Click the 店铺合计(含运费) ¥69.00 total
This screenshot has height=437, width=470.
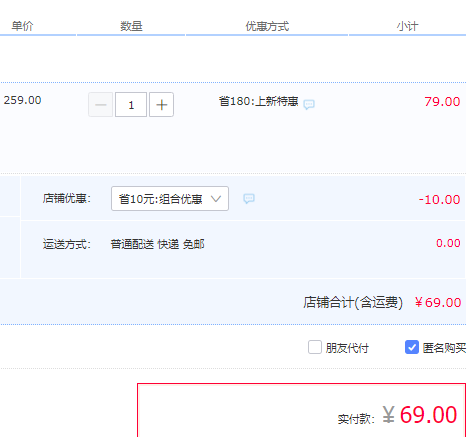(382, 303)
